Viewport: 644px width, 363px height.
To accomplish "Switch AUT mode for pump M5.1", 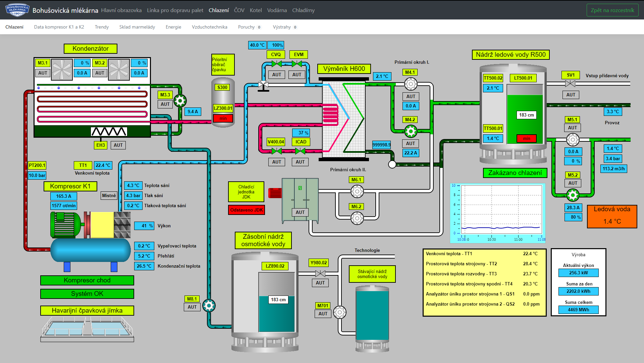I will [x=573, y=128].
